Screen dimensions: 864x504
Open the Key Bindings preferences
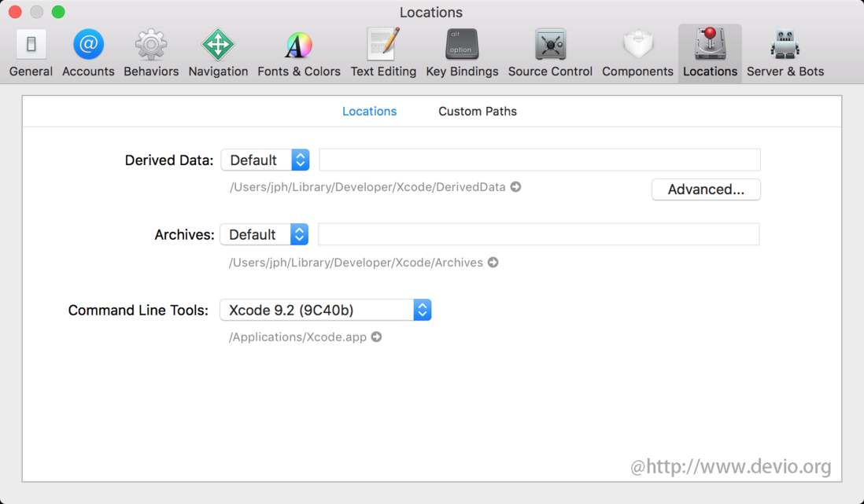[462, 53]
